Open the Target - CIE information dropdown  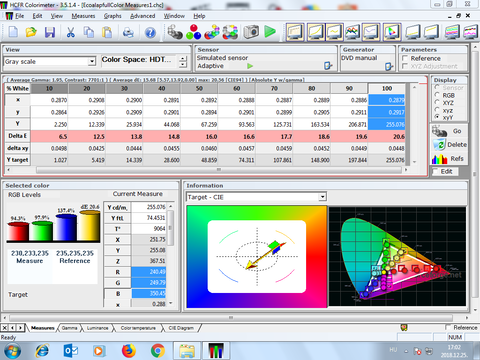point(322,197)
